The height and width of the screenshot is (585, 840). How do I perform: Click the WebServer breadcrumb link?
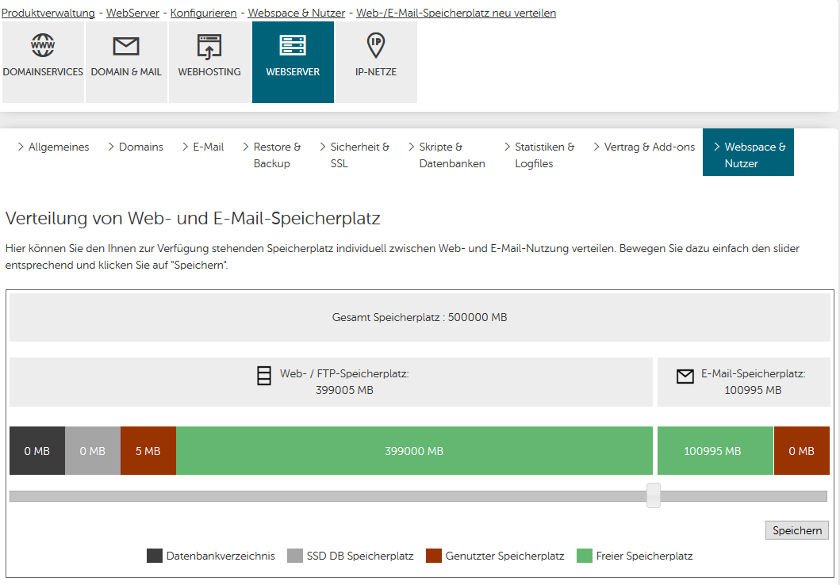[x=132, y=13]
